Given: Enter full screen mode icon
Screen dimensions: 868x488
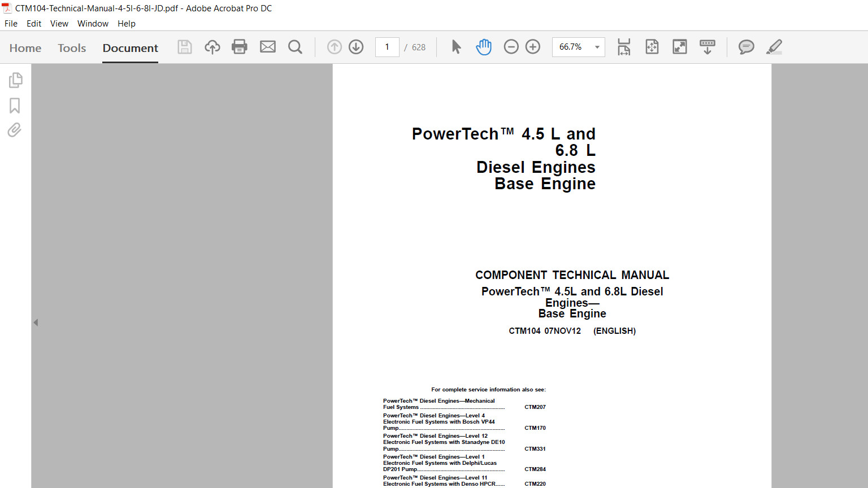Looking at the screenshot, I should 680,47.
